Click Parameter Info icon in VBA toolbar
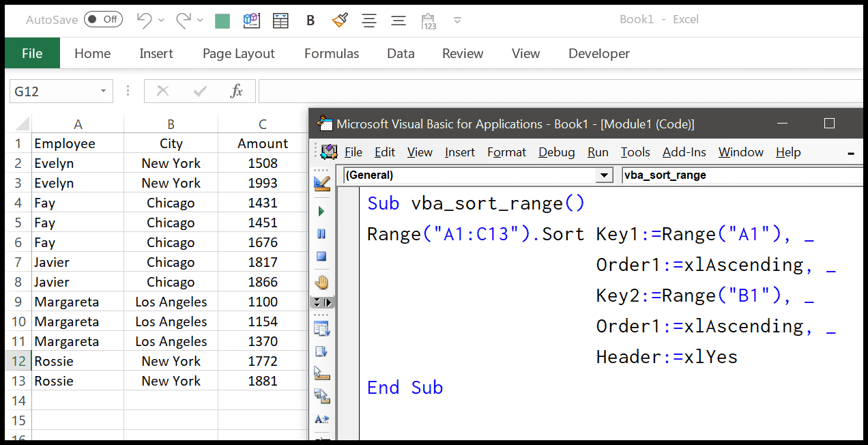Screen dimensions: 868x445 tap(321, 396)
